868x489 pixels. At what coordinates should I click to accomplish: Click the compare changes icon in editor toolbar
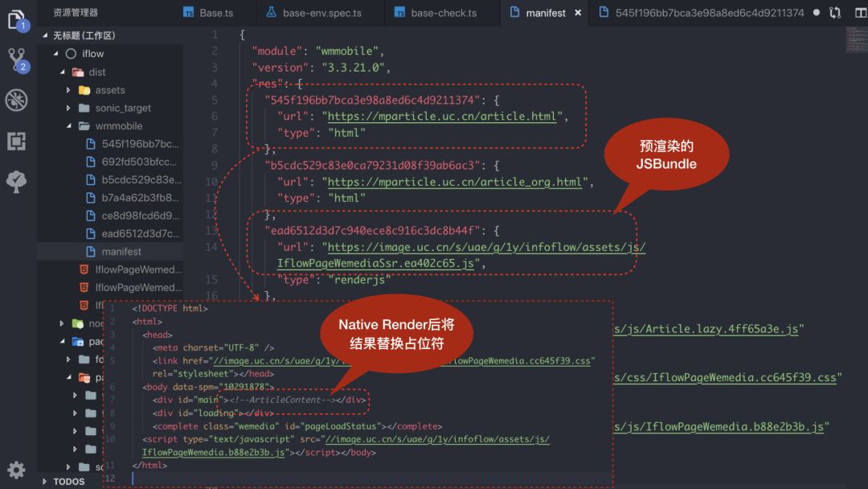click(x=835, y=12)
